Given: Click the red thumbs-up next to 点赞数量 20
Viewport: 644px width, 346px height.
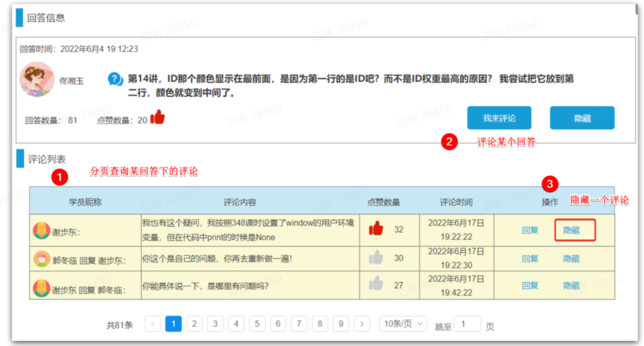Looking at the screenshot, I should pyautogui.click(x=157, y=117).
